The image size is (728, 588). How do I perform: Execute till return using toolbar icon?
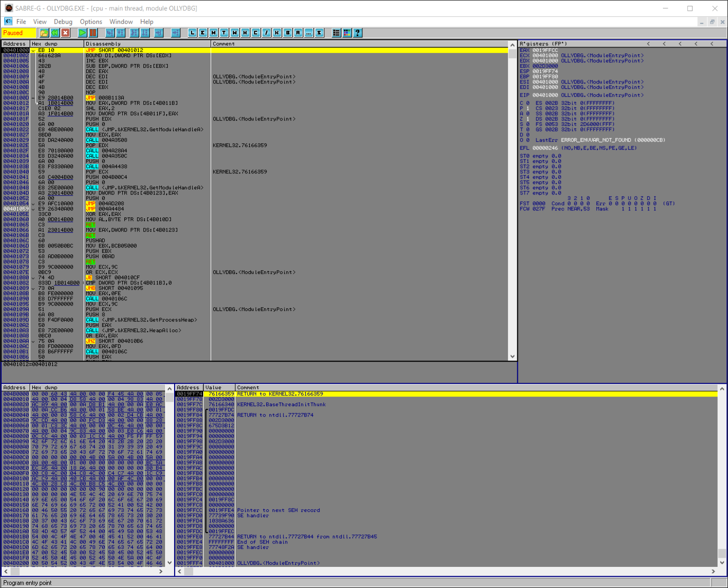(159, 33)
